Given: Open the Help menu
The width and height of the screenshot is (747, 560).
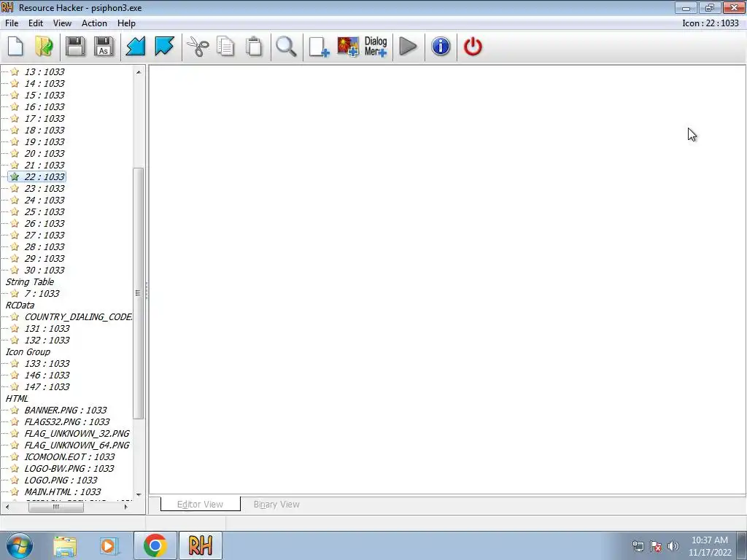Looking at the screenshot, I should coord(126,23).
